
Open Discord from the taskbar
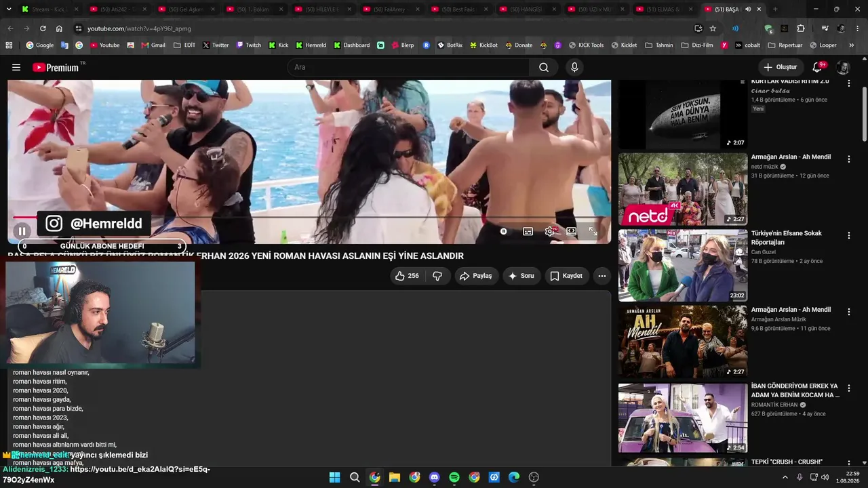click(x=435, y=477)
